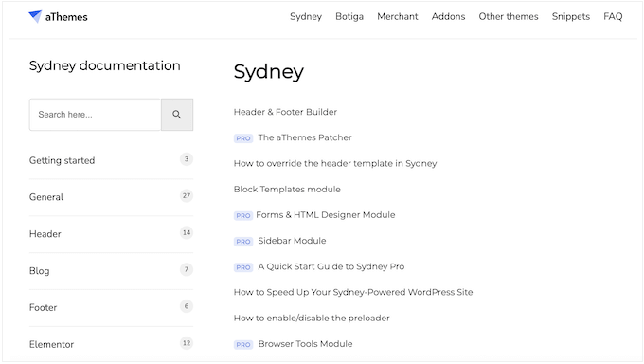Open The aThemes Patcher article
This screenshot has width=644, height=364.
pos(305,137)
